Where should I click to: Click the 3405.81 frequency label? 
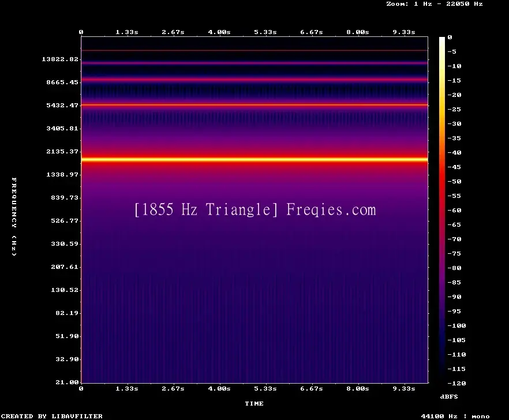62,128
